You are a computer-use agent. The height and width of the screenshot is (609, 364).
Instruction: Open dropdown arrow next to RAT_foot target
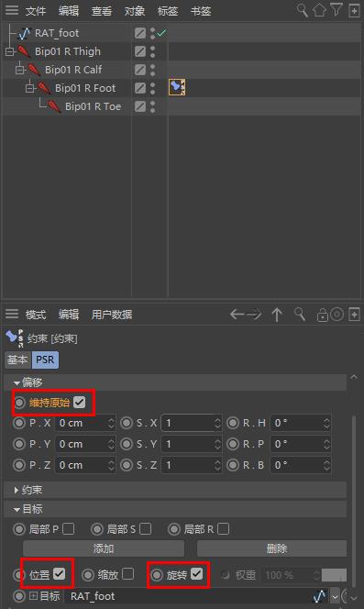pyautogui.click(x=335, y=596)
